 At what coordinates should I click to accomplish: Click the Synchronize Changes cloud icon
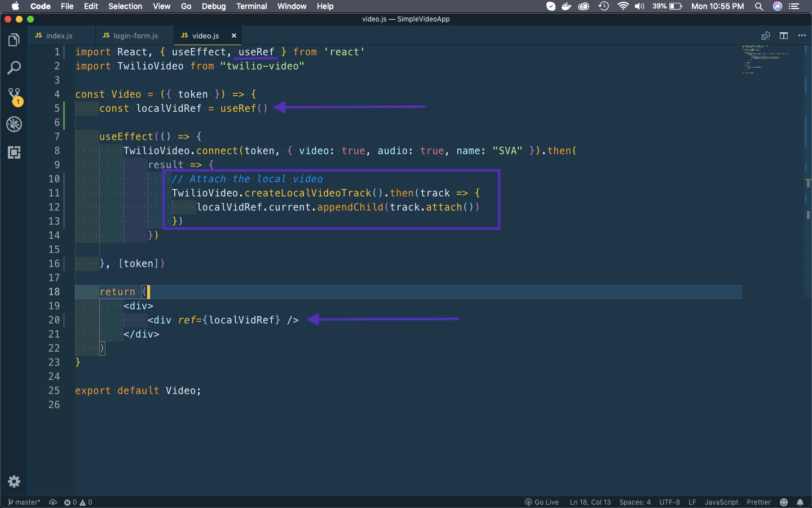53,502
